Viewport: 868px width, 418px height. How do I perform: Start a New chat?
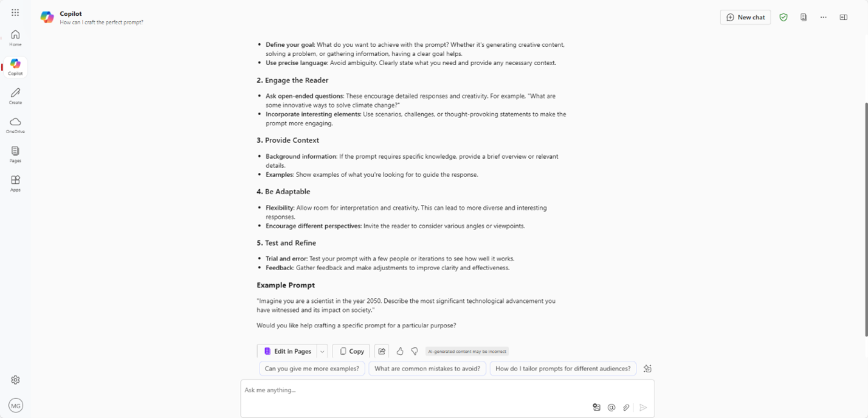tap(745, 18)
